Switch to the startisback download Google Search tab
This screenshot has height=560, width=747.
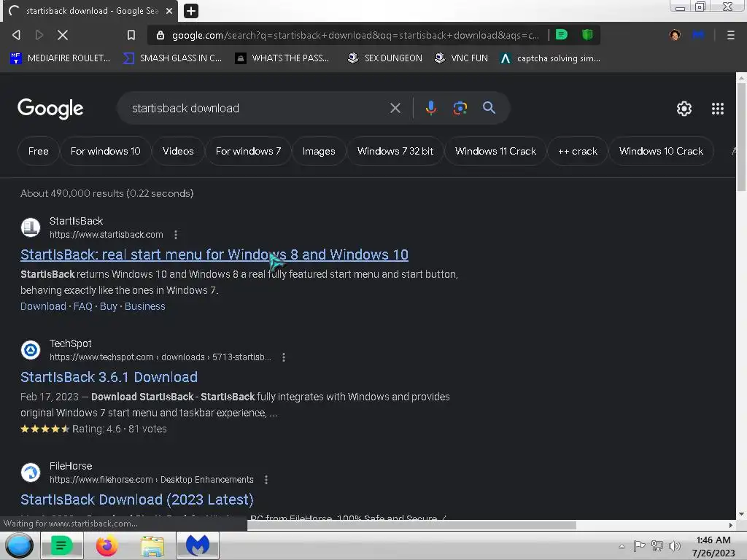tap(90, 10)
